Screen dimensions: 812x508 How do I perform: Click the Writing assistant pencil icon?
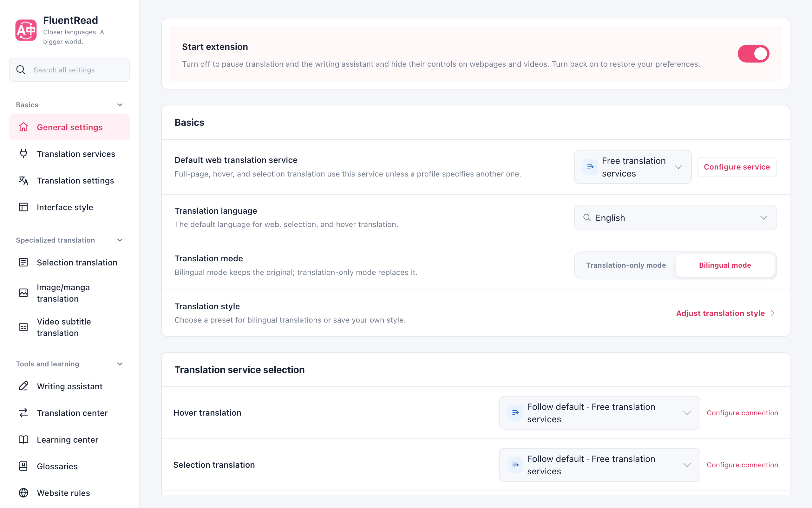coord(23,386)
